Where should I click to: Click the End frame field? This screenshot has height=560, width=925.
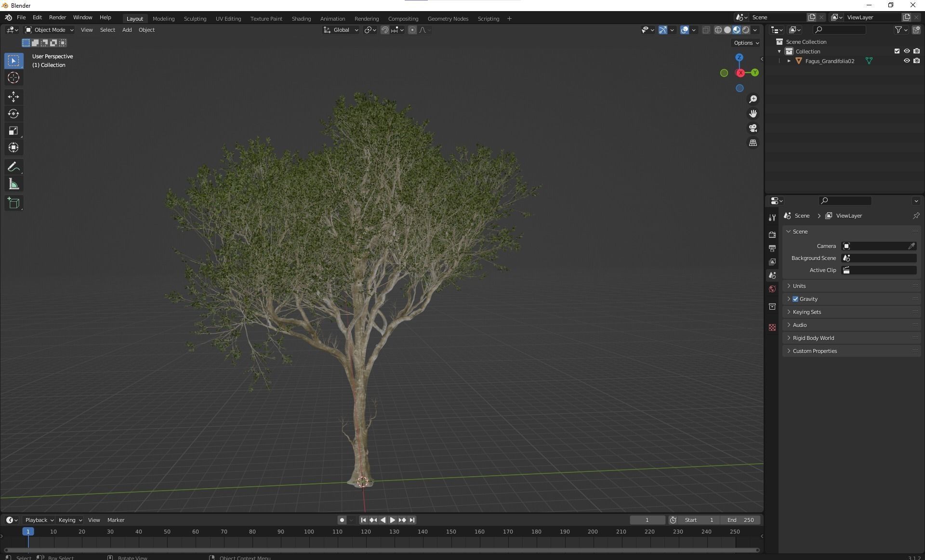(740, 520)
